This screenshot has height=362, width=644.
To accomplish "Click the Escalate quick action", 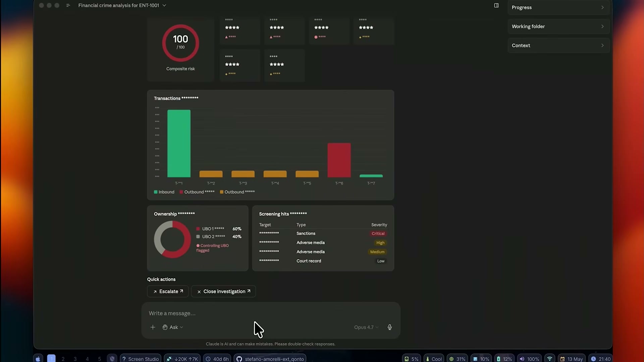I will [x=168, y=291].
